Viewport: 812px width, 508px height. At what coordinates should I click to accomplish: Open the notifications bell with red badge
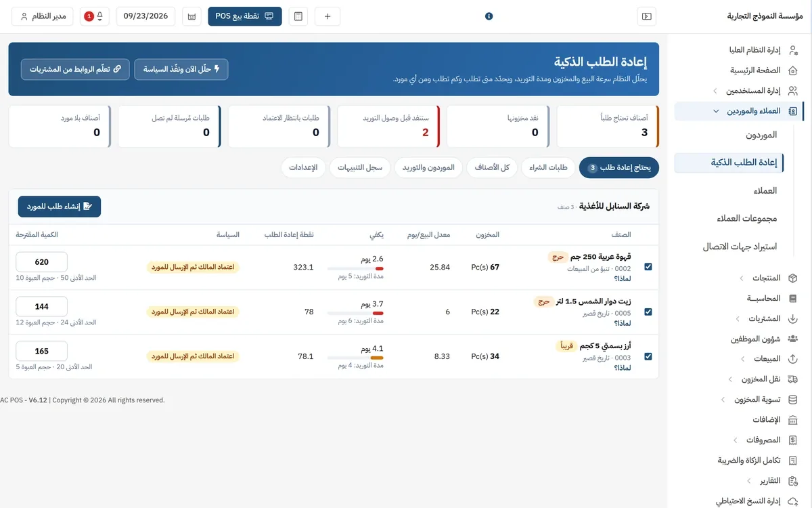point(95,16)
